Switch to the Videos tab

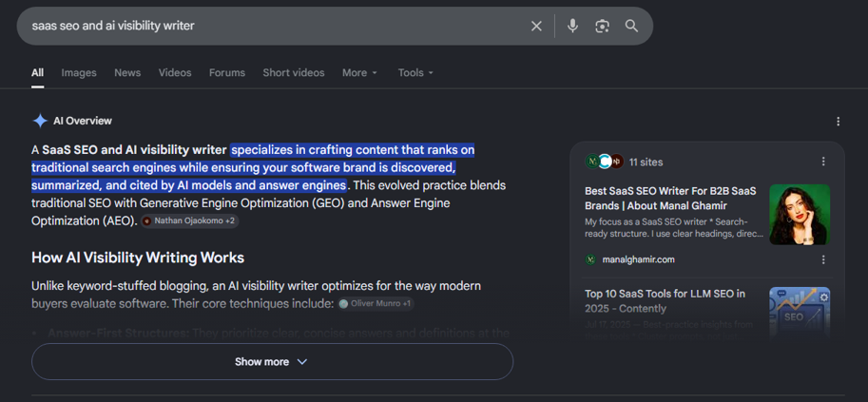click(x=175, y=72)
